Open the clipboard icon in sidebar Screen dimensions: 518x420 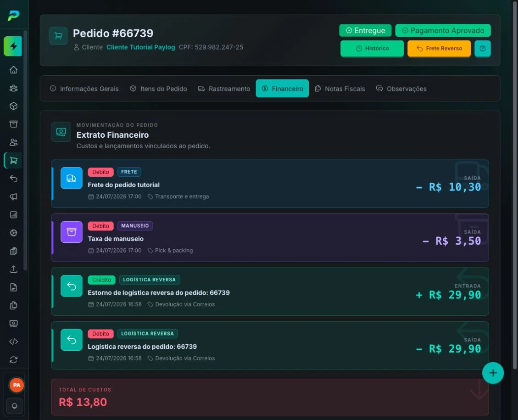pyautogui.click(x=14, y=251)
